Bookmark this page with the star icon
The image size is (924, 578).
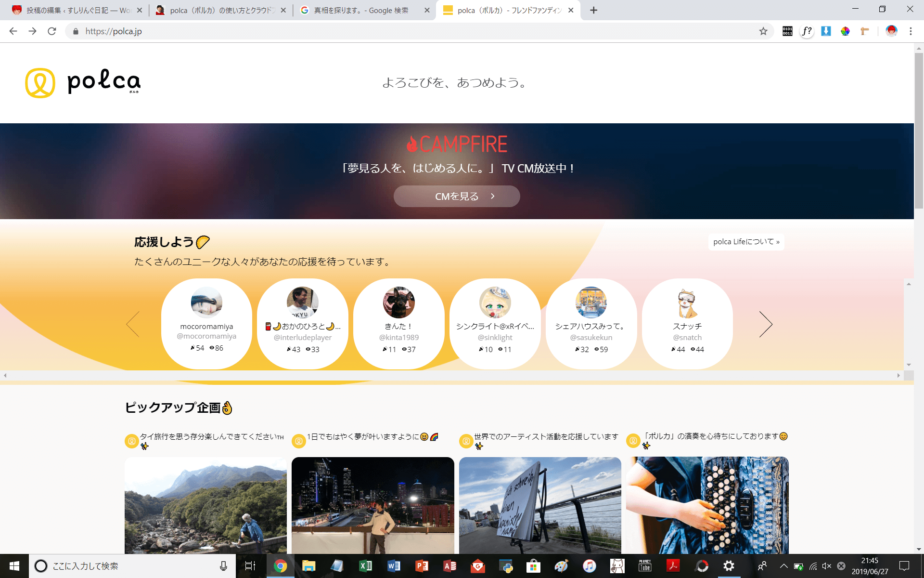click(x=763, y=31)
